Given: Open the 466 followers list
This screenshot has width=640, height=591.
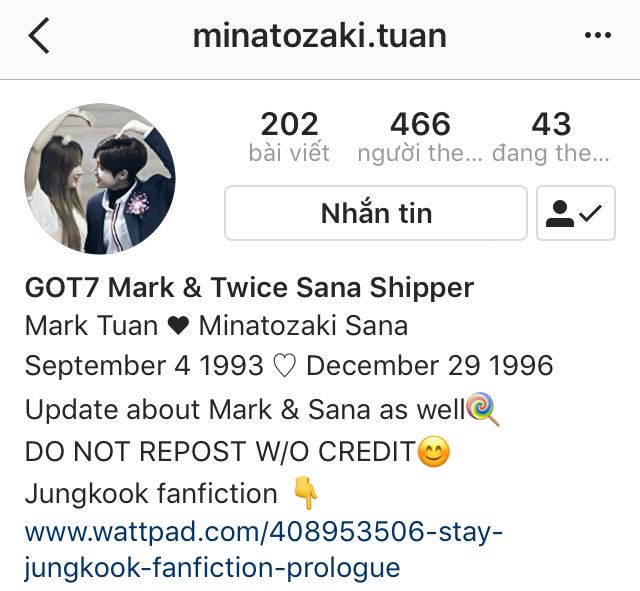Looking at the screenshot, I should 420,137.
